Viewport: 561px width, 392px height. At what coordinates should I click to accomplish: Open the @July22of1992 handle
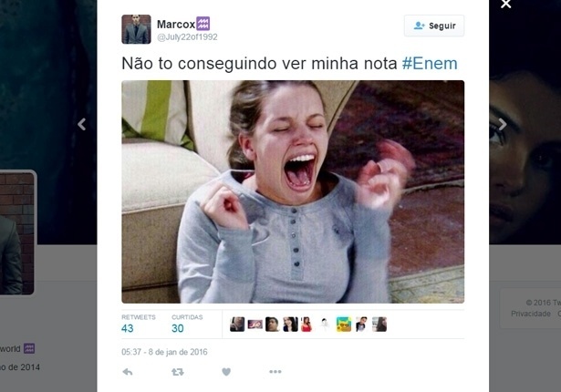(187, 37)
